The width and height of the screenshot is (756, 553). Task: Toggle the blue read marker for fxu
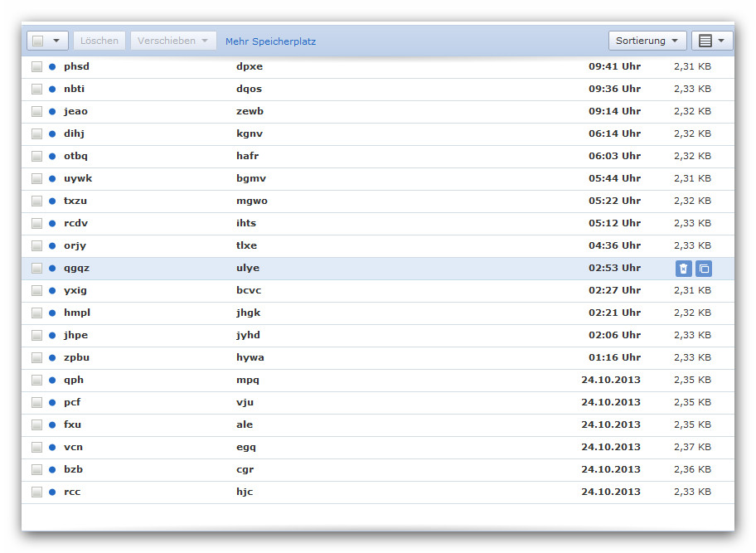pos(52,424)
